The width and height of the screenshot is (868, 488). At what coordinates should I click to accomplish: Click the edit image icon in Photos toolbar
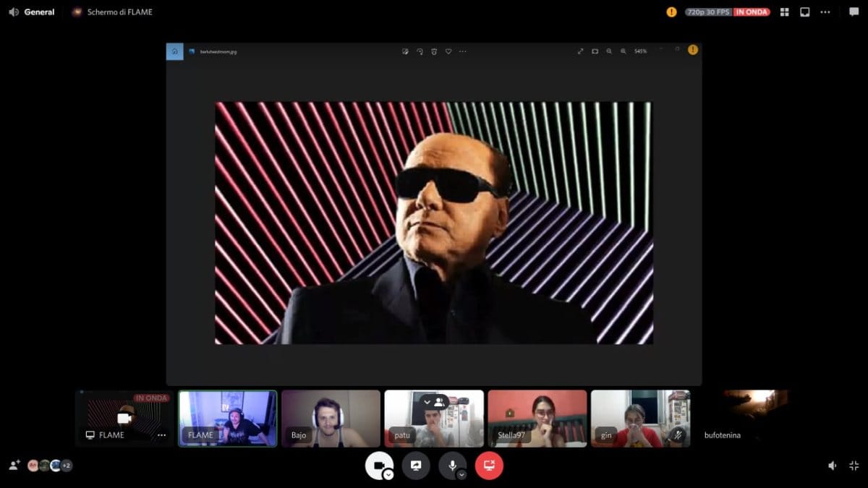click(405, 51)
